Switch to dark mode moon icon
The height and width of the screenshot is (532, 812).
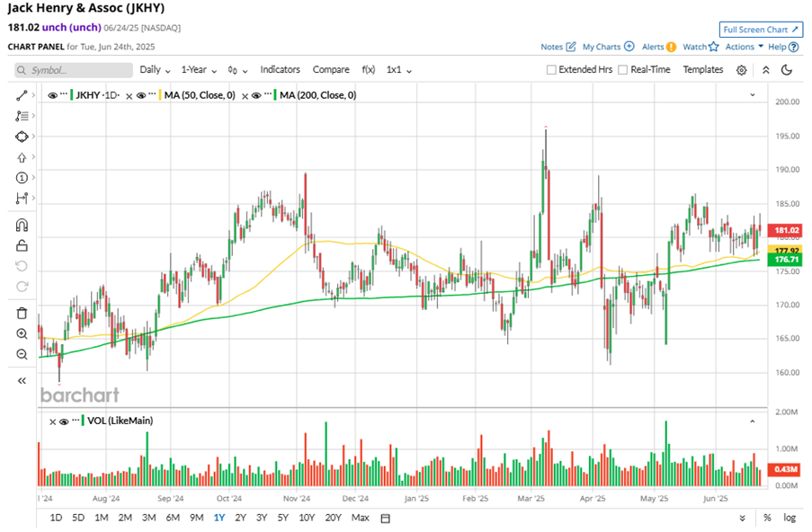point(787,70)
